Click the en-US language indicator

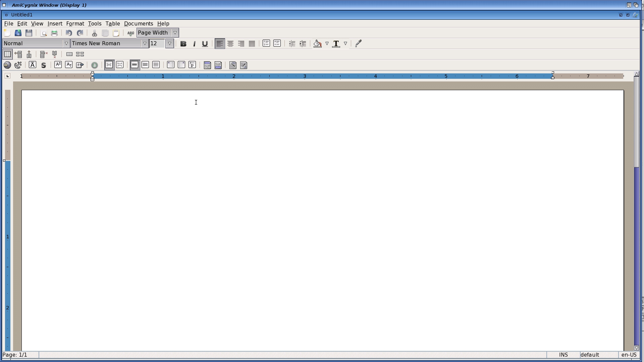[629, 355]
